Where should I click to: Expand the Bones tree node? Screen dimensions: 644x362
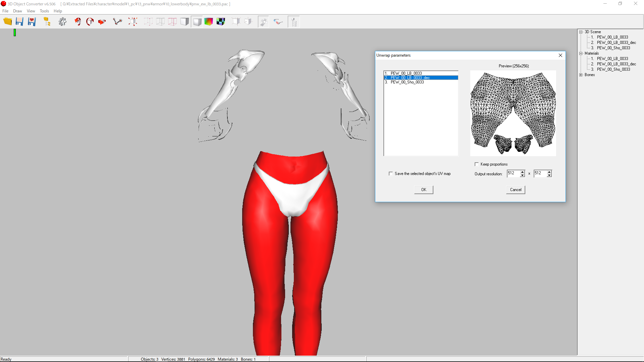click(581, 75)
